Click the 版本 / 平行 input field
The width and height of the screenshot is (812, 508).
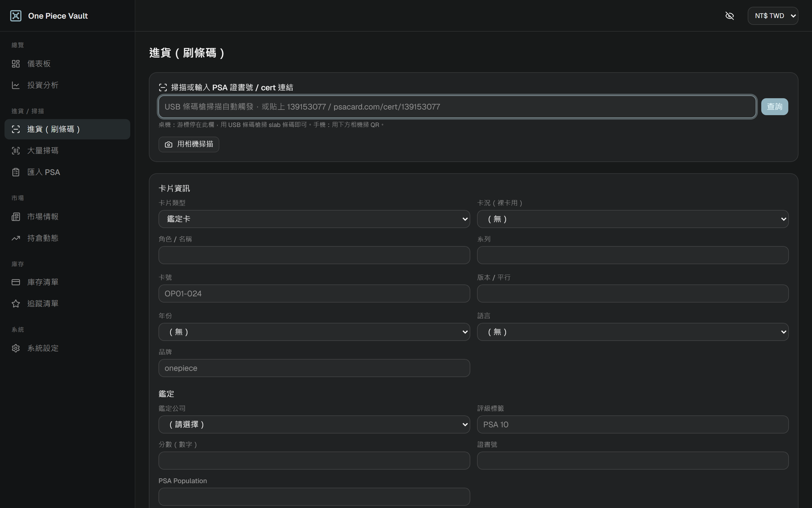click(x=633, y=294)
